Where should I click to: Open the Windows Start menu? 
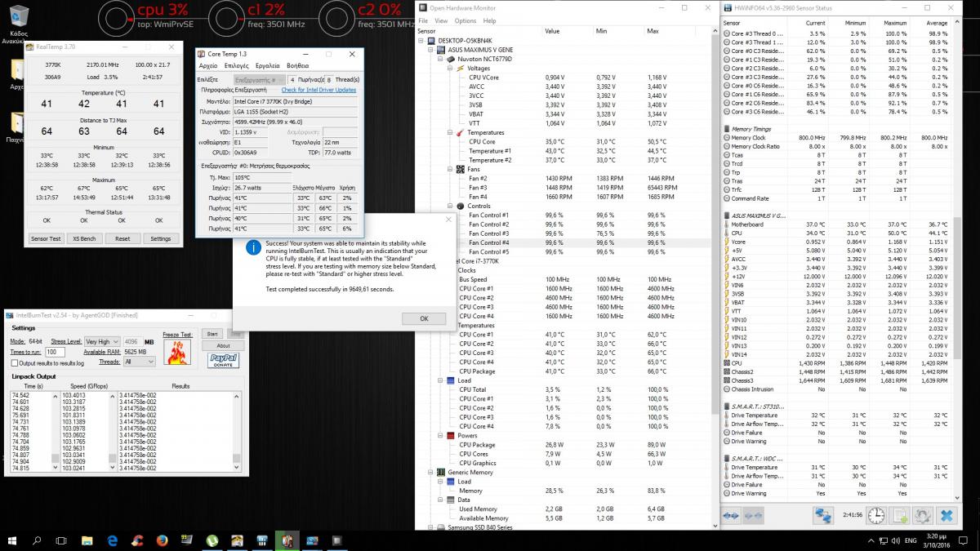pos(12,540)
